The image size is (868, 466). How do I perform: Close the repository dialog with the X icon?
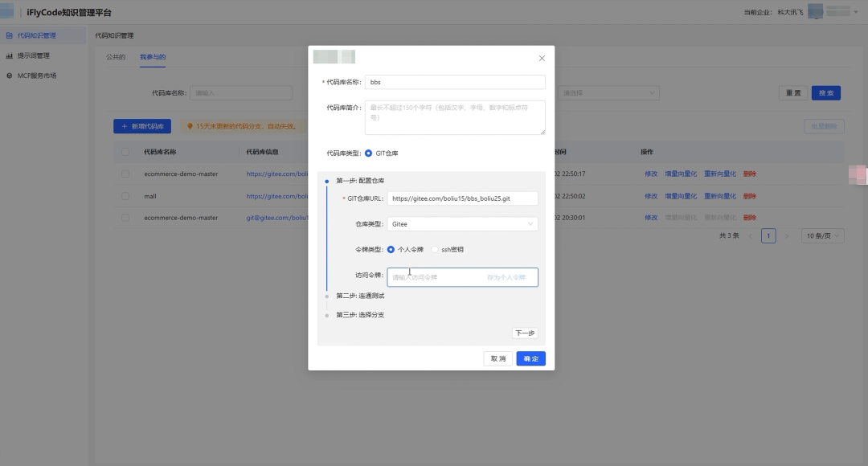click(x=542, y=58)
